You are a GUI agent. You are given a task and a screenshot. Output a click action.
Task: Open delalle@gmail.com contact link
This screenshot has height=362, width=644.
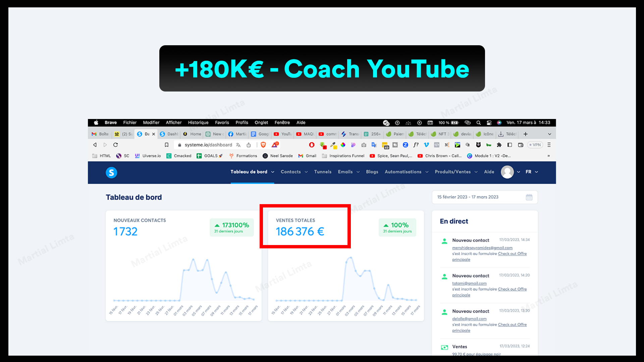pyautogui.click(x=469, y=319)
